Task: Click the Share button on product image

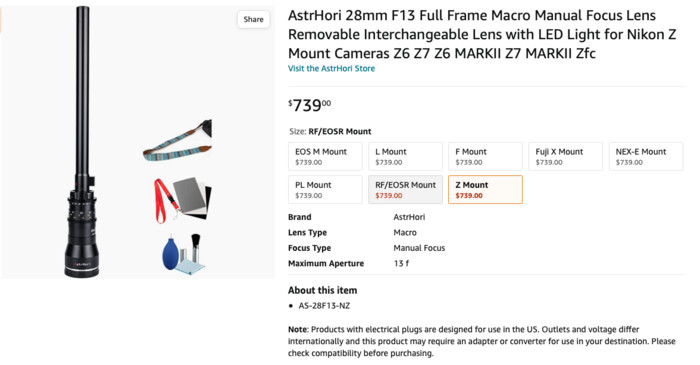Action: point(253,19)
